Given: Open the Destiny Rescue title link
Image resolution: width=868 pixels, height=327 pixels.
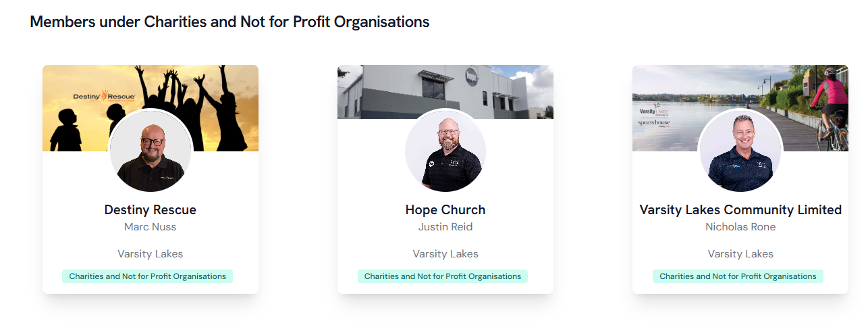Looking at the screenshot, I should click(x=151, y=209).
